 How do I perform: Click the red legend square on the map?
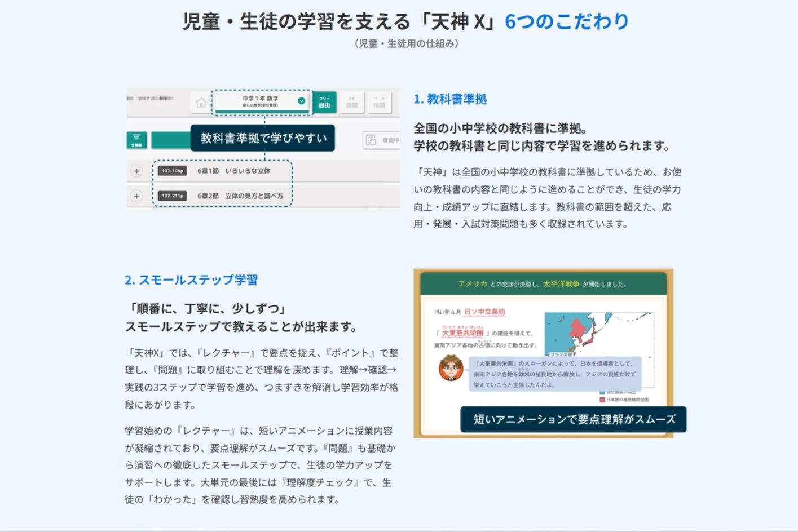point(602,400)
